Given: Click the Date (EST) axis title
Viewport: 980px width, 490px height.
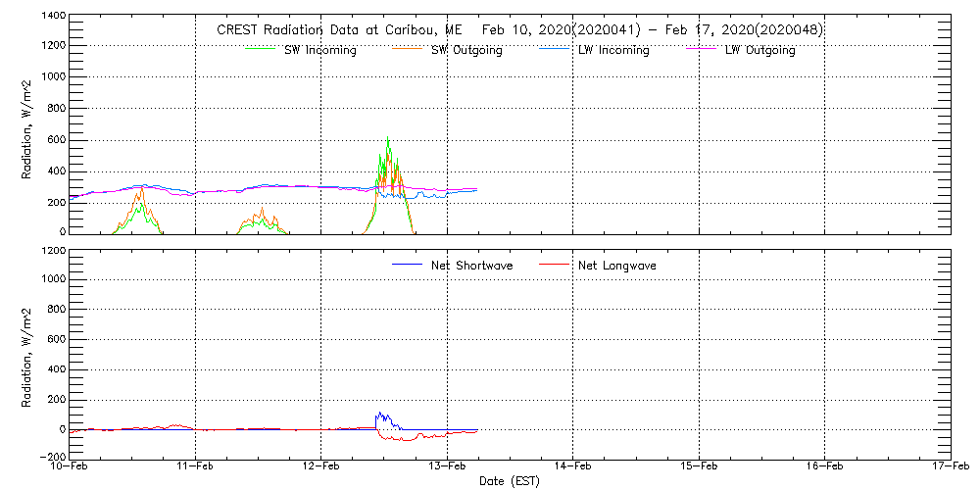Looking at the screenshot, I should pyautogui.click(x=510, y=481).
